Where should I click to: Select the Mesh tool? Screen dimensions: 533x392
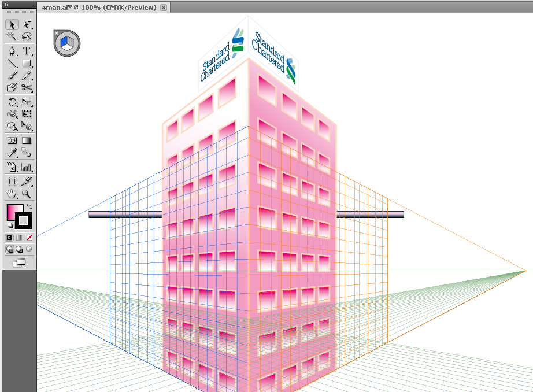(x=12, y=140)
